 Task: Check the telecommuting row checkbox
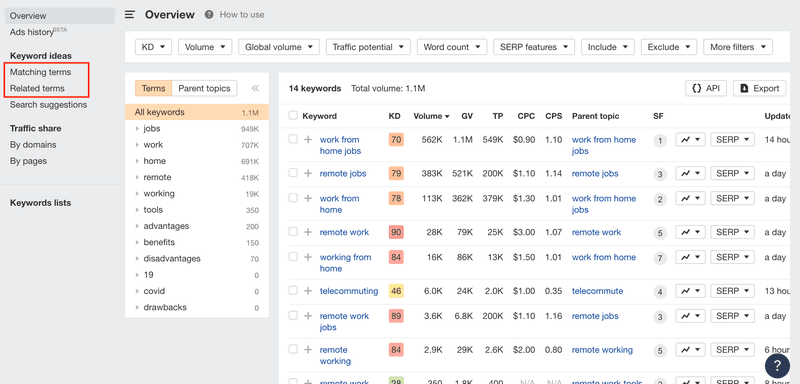[293, 290]
